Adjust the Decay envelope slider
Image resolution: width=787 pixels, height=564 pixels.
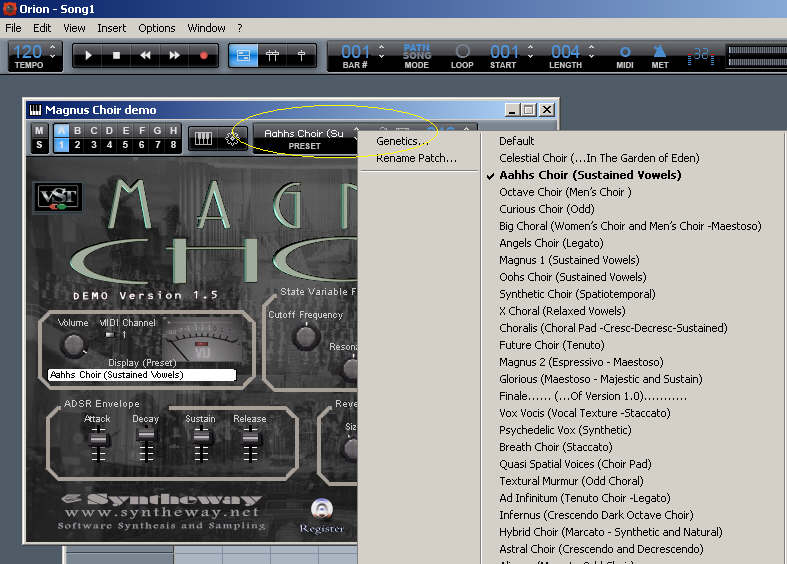point(146,436)
